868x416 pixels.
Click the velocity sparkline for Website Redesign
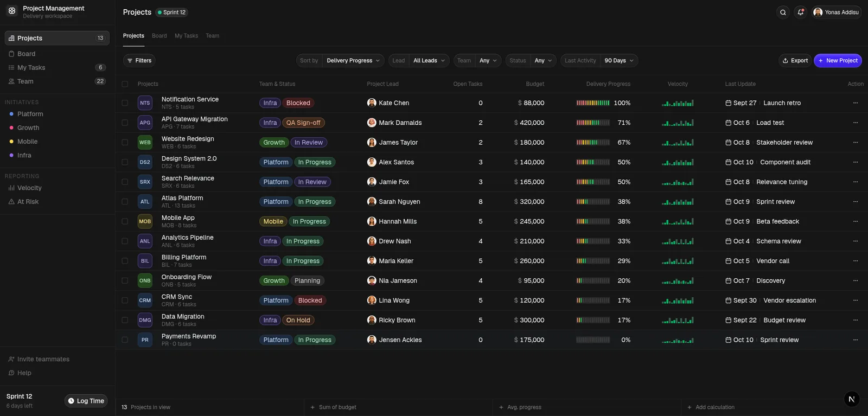point(678,143)
